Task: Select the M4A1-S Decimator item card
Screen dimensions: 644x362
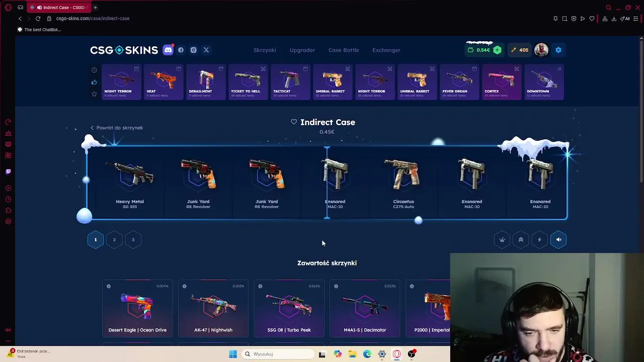Action: [x=365, y=309]
